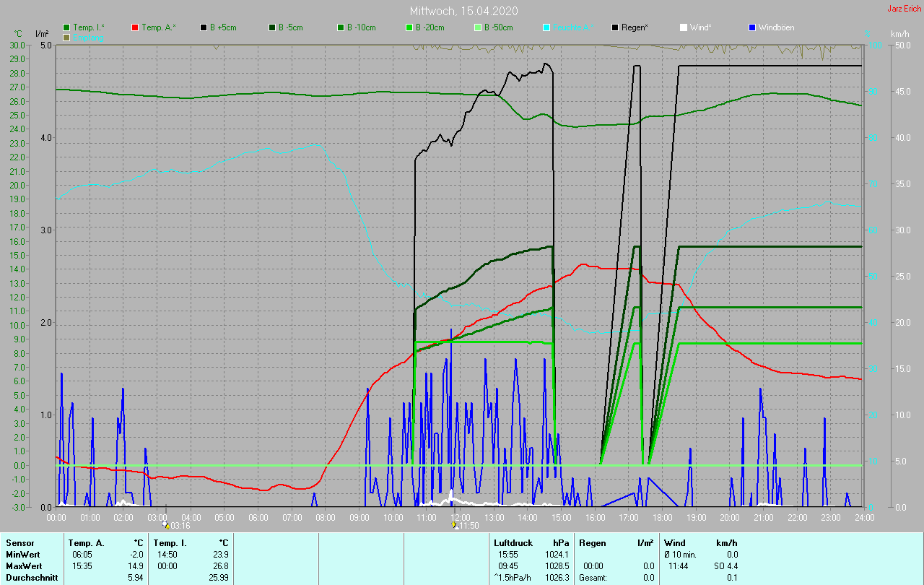Click the date title Mittwoch, 15.04.2020
This screenshot has height=585, width=924.
click(463, 11)
